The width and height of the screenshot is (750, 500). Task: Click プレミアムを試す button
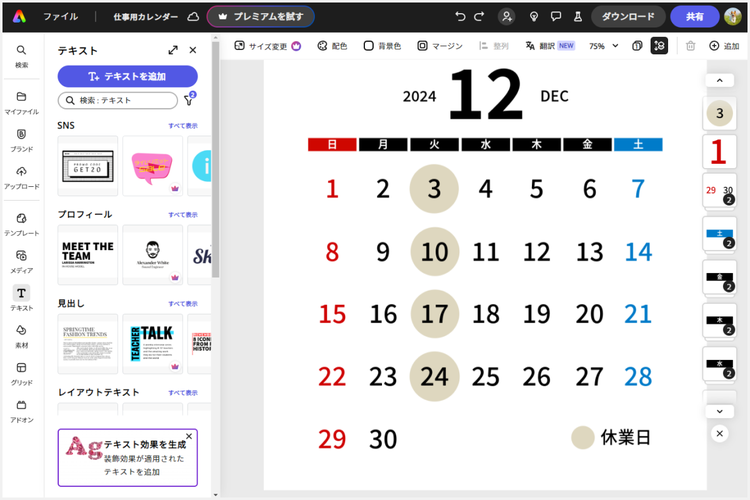(261, 17)
